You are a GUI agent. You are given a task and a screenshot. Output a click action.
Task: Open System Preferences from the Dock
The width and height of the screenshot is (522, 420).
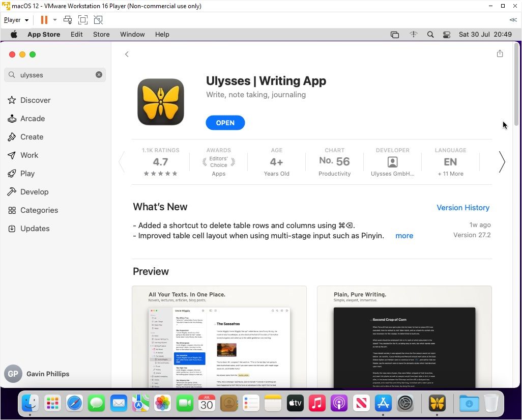(405, 403)
